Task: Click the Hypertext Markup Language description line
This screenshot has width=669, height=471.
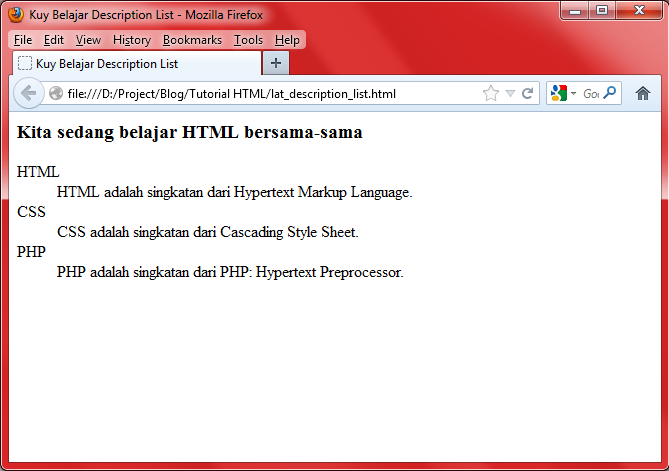Action: coord(235,192)
